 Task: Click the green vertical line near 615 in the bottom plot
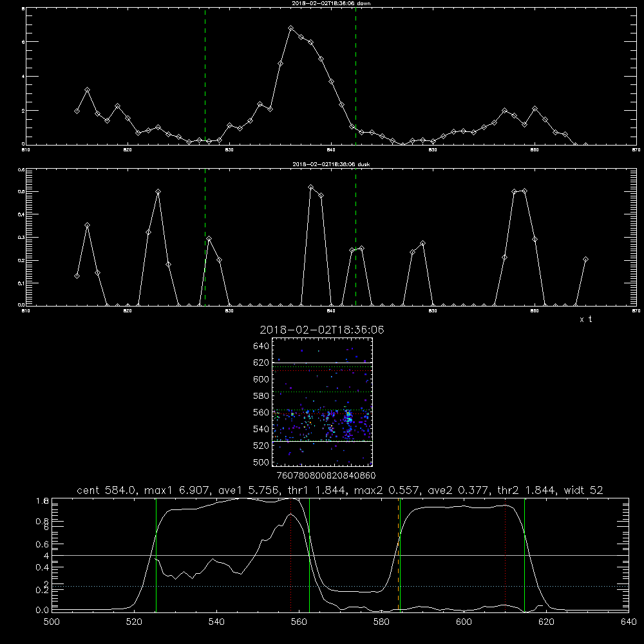(524, 555)
